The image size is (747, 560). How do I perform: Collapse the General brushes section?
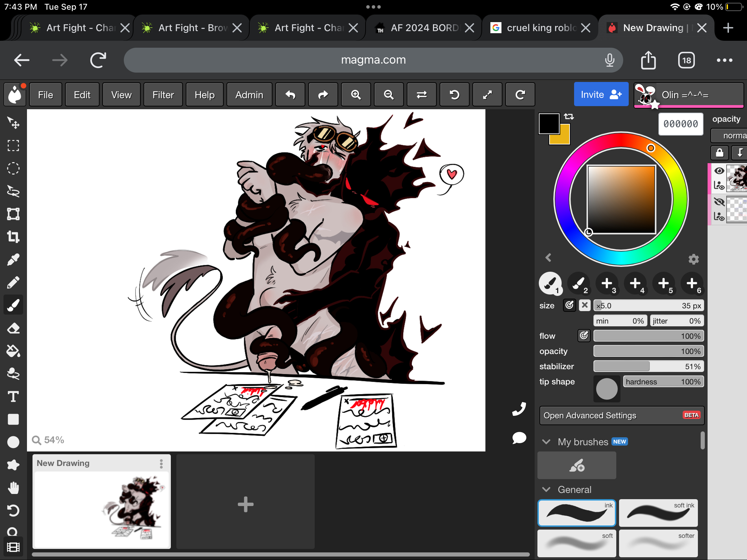(546, 489)
